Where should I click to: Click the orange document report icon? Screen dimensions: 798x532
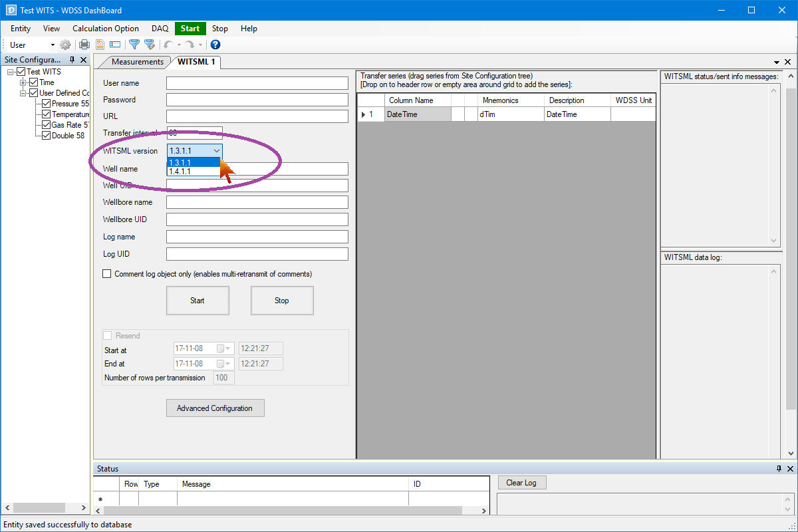(100, 45)
